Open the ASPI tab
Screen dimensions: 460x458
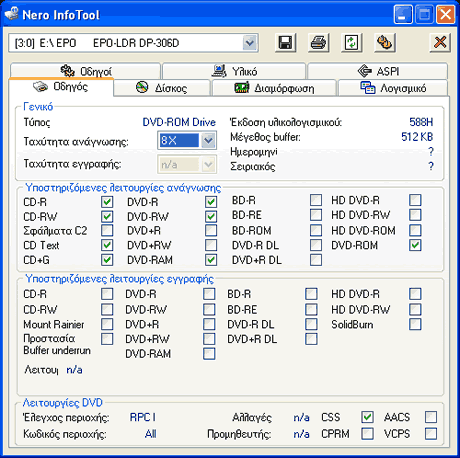coord(377,71)
